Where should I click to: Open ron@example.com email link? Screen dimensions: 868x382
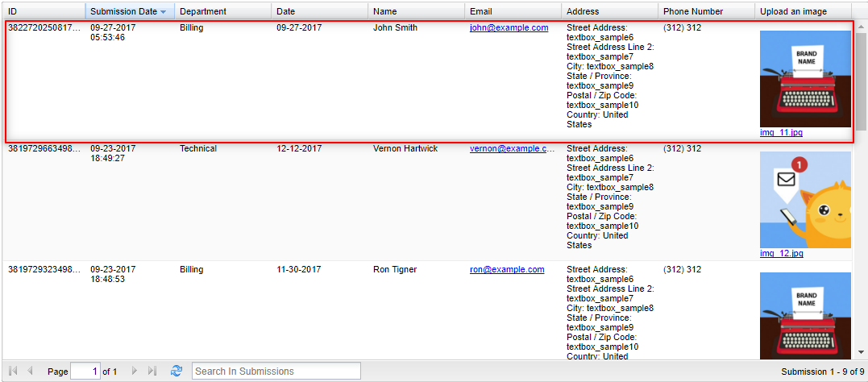[x=507, y=270]
